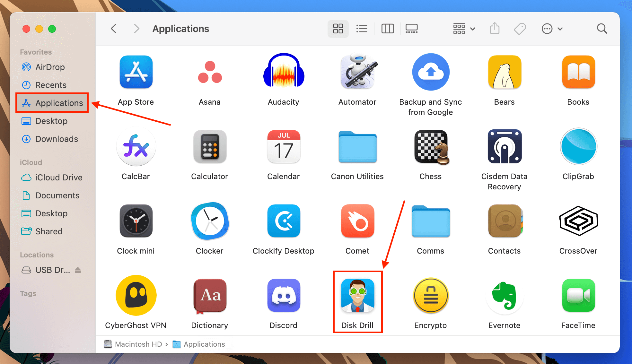Select the FaceTime app icon
Viewport: 632px width, 364px height.
click(578, 295)
